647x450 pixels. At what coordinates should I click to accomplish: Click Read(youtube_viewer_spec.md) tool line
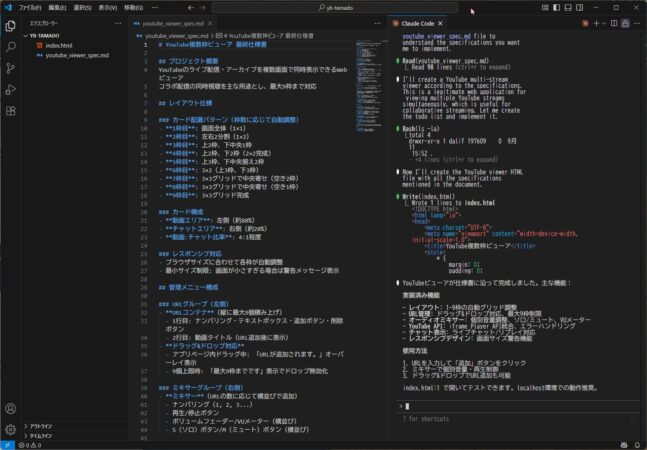click(x=446, y=61)
